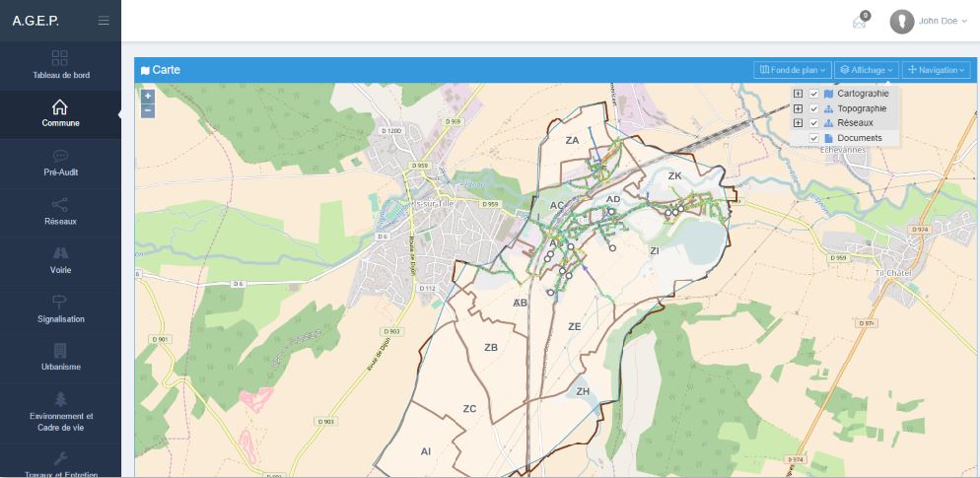Open Environnement et Cadre de vie tree icon
980x478 pixels.
(x=60, y=399)
